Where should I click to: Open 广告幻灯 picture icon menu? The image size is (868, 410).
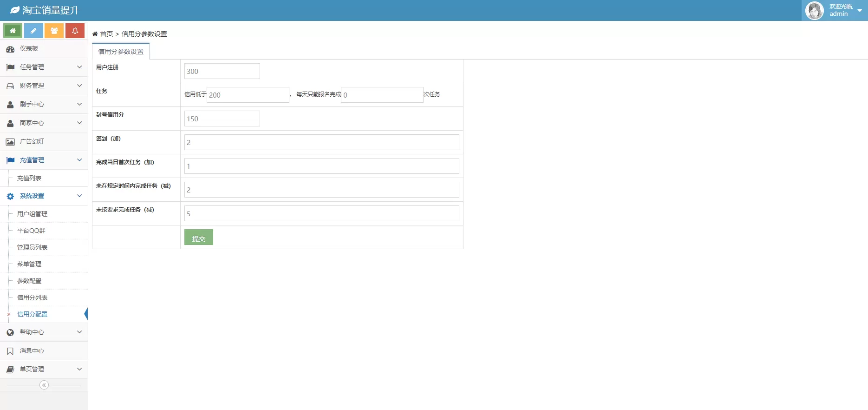pyautogui.click(x=10, y=142)
